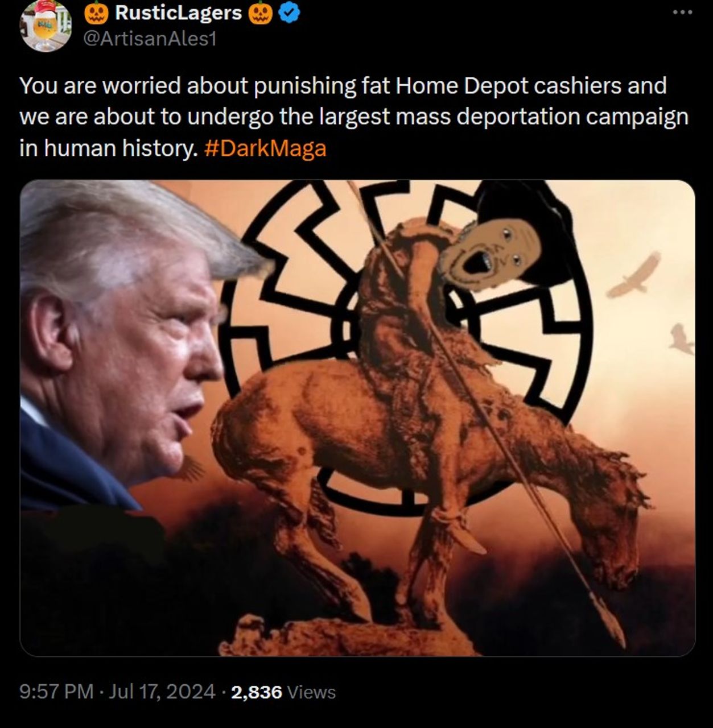The width and height of the screenshot is (713, 728).
Task: View the 2,836 view count analytics
Action: 257,692
